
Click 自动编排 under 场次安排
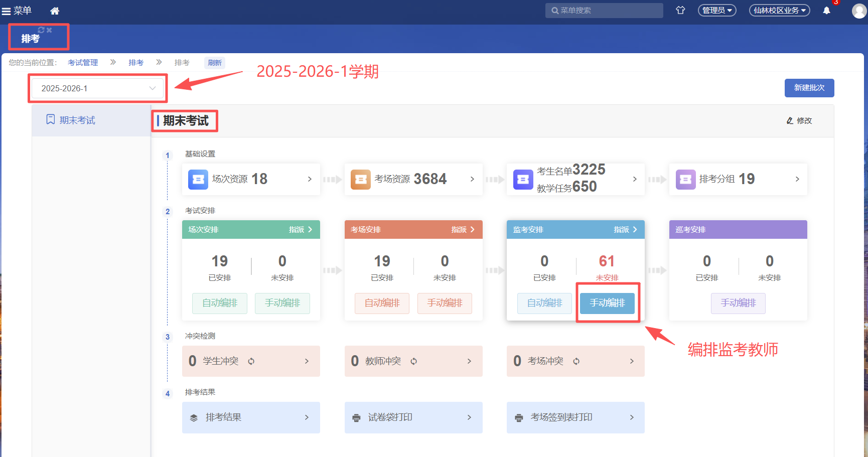pyautogui.click(x=220, y=303)
